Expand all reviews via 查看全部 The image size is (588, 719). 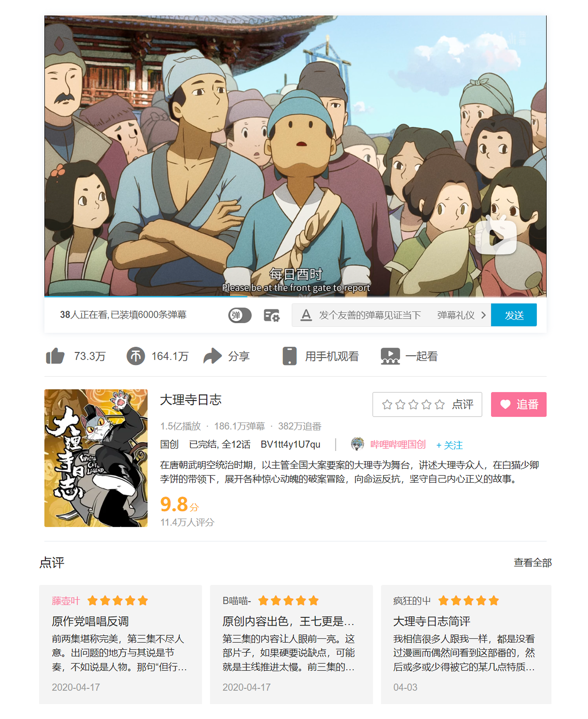[x=533, y=563]
